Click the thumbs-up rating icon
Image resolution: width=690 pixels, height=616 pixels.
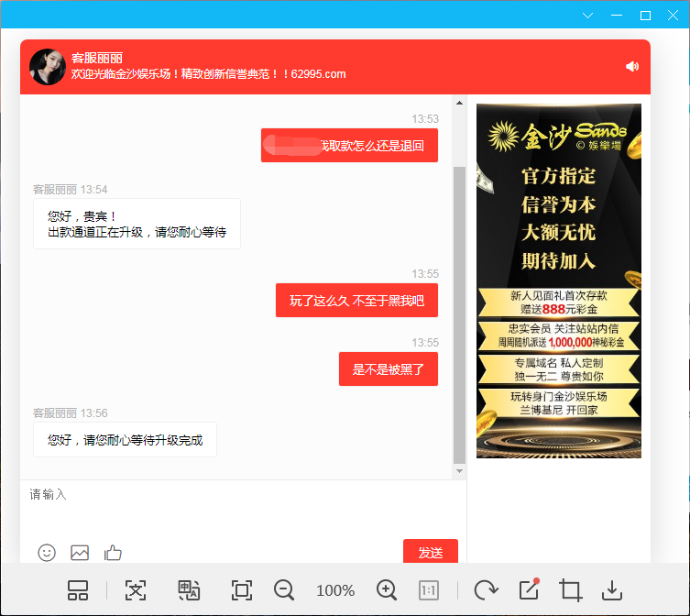point(113,553)
